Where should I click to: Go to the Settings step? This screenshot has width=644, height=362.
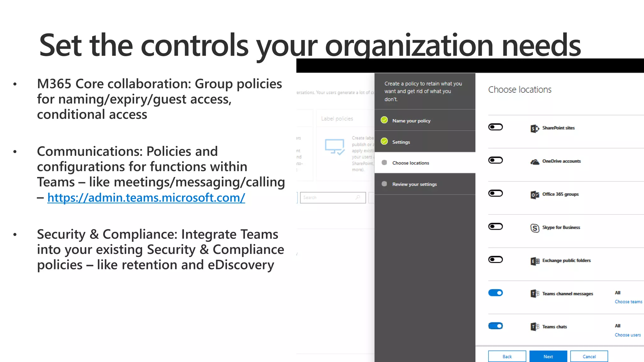pyautogui.click(x=425, y=142)
